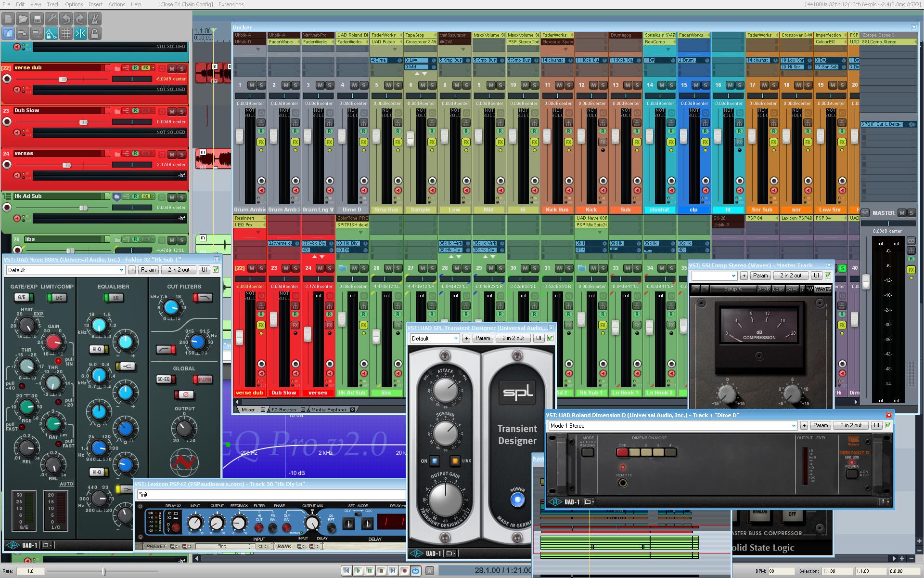
Task: Click the transport Stop button
Action: (381, 571)
